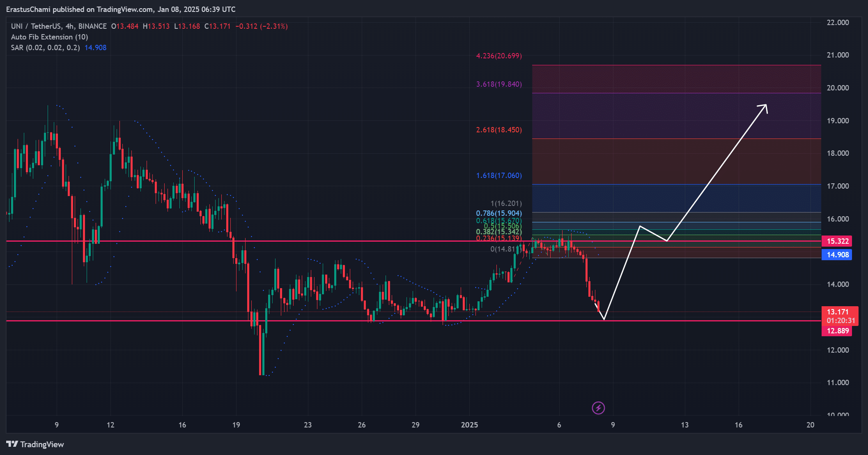Click the 22.000 price scale label
Viewport: 868px width, 455px height.
click(838, 23)
